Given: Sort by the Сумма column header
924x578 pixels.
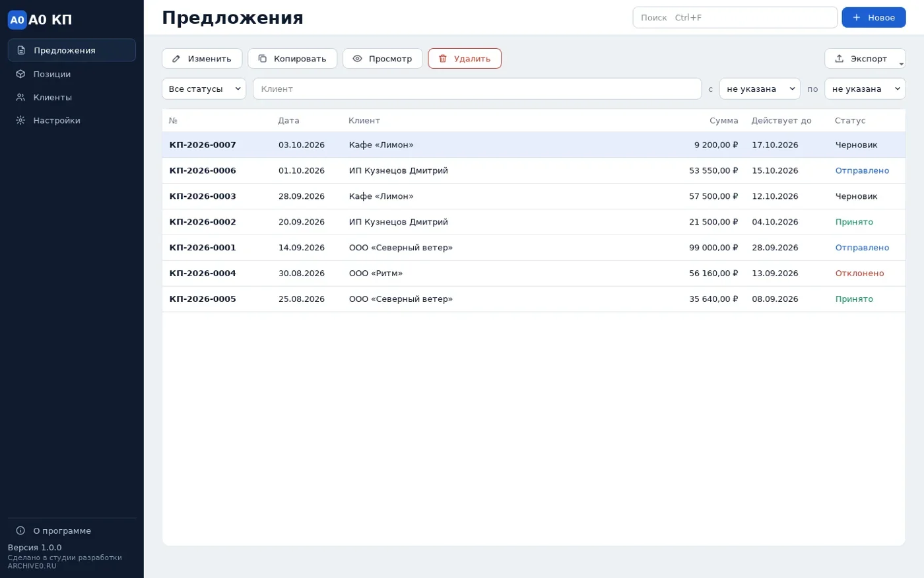Looking at the screenshot, I should pyautogui.click(x=723, y=120).
